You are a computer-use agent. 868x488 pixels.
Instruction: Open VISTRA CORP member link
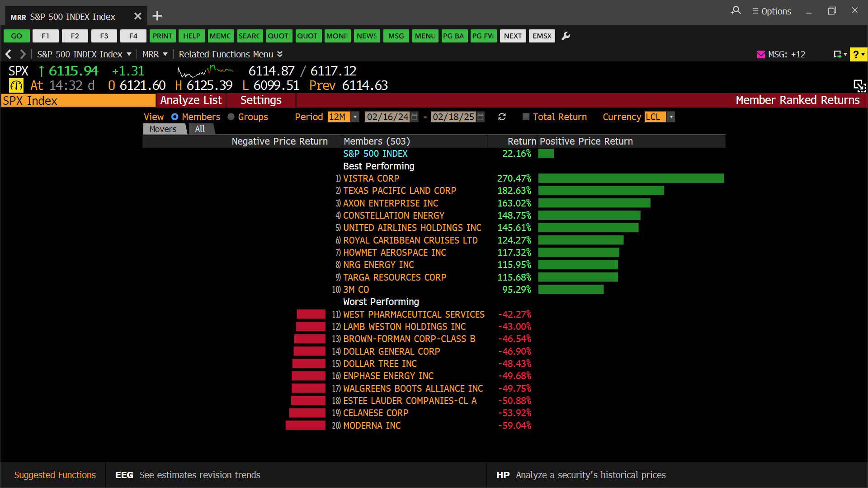371,178
